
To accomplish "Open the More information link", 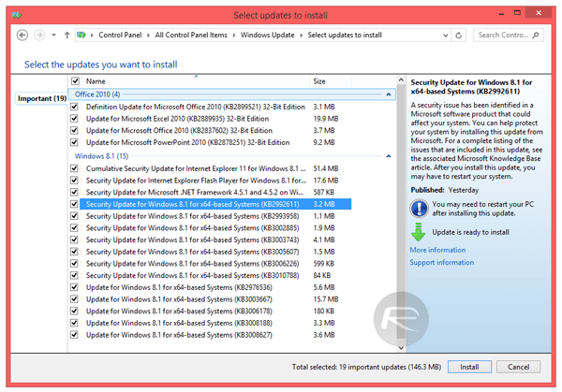I will tap(437, 250).
